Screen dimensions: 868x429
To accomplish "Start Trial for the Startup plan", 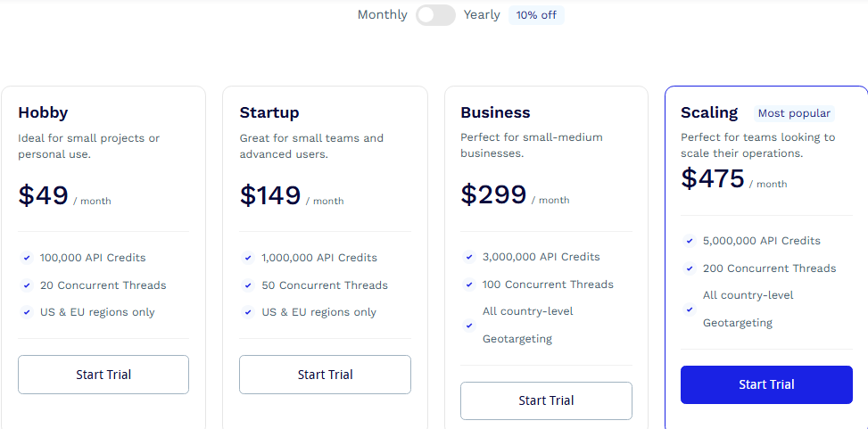I will click(x=325, y=375).
